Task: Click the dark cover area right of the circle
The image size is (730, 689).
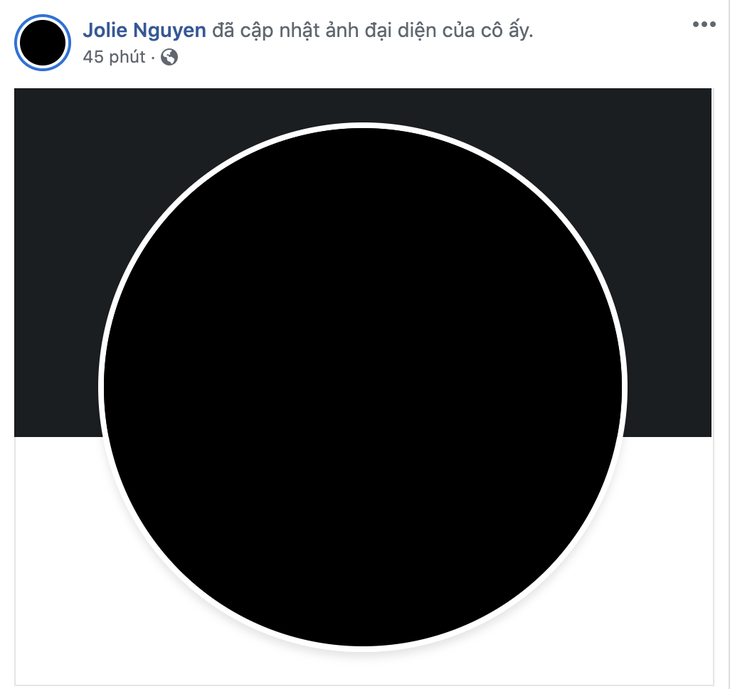Action: pyautogui.click(x=668, y=261)
